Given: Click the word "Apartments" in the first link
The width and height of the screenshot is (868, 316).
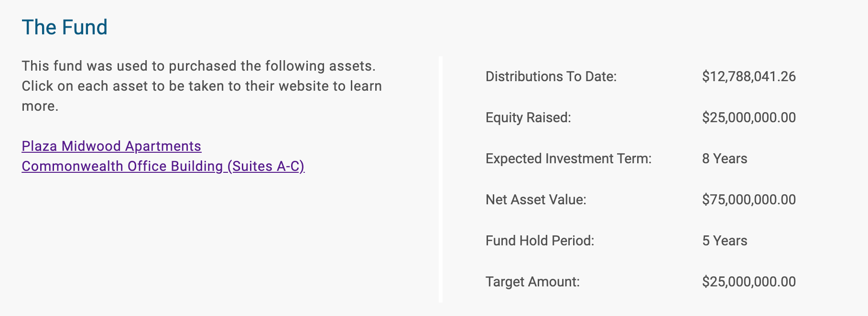Looking at the screenshot, I should 163,146.
